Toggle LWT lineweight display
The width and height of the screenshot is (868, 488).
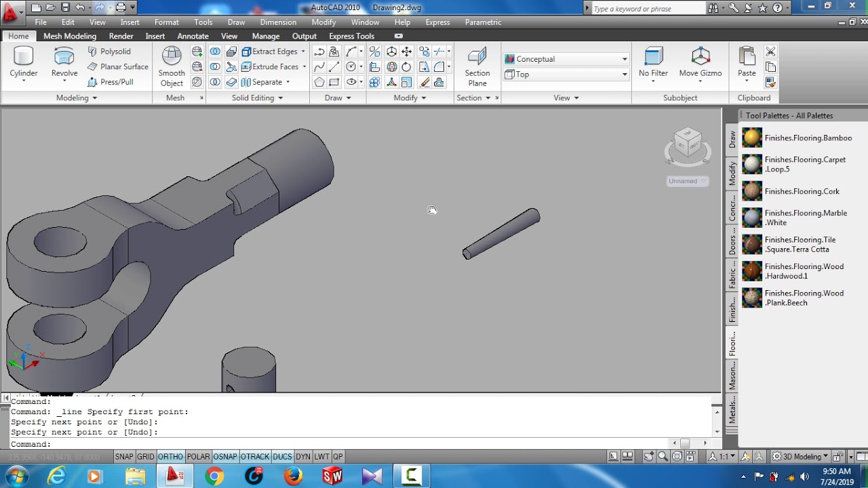(x=321, y=457)
